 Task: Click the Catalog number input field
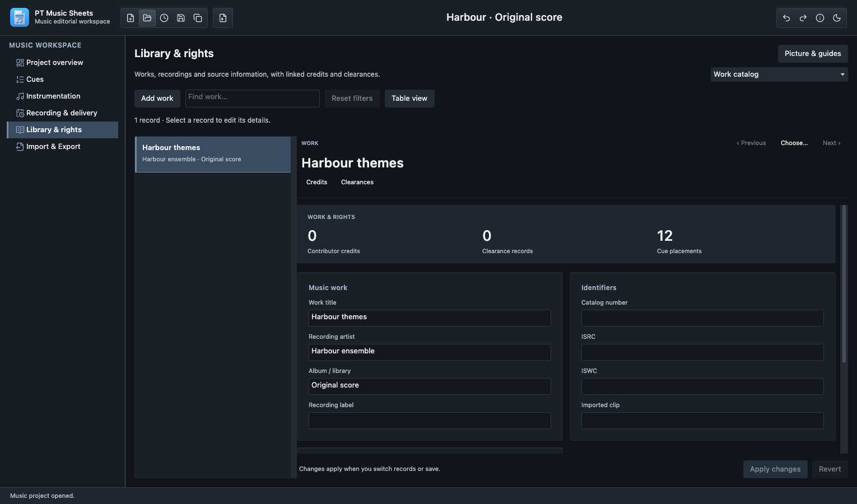[702, 318]
